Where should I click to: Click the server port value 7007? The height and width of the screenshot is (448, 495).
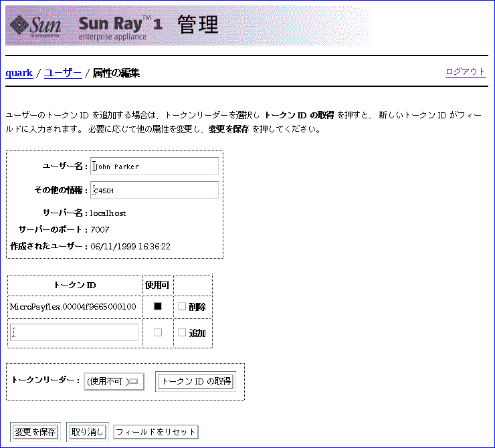point(100,229)
